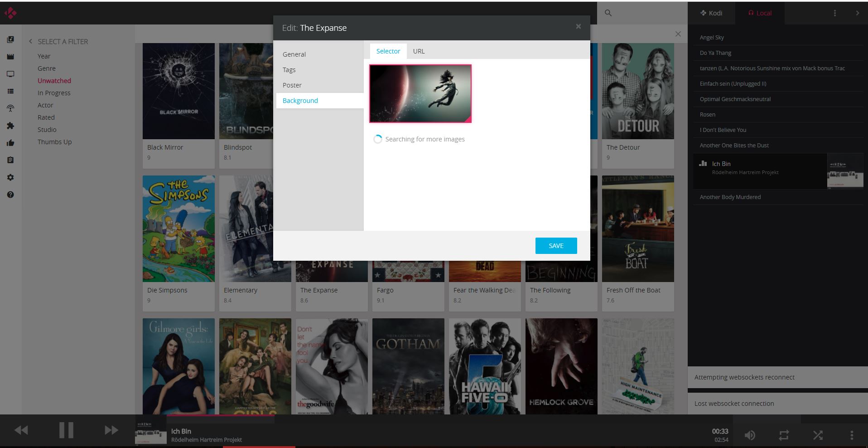Click the Kodi logo icon
The width and height of the screenshot is (868, 448).
point(10,13)
